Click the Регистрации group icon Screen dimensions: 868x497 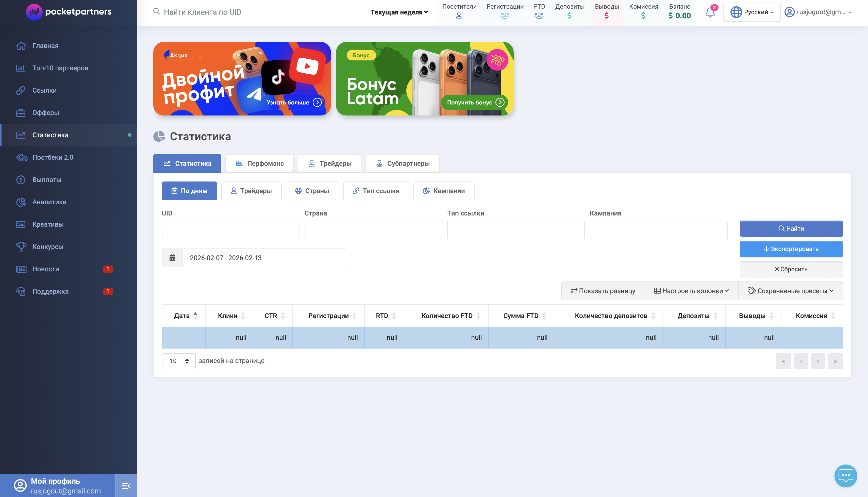(505, 16)
